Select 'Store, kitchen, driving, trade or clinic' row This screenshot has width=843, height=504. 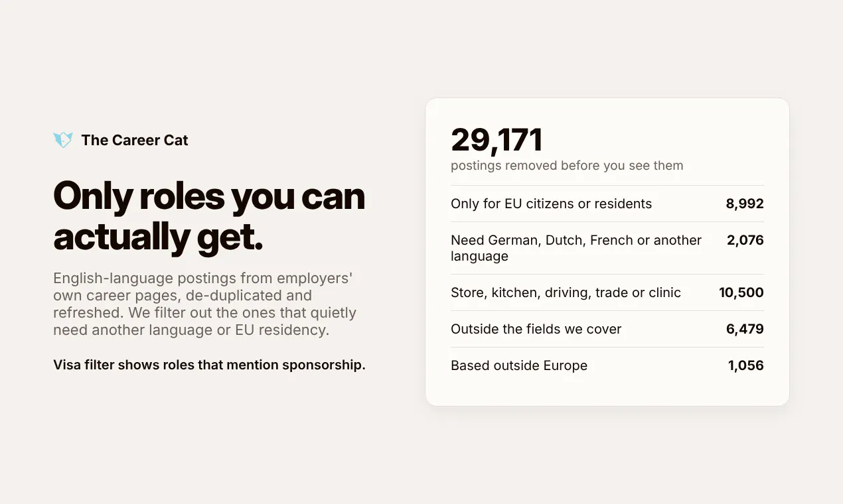click(x=607, y=292)
